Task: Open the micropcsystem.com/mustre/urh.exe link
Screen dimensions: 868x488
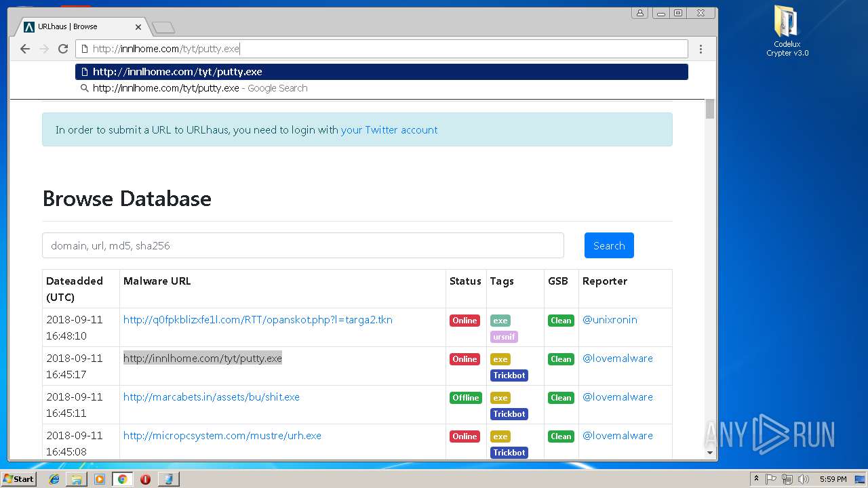Action: 222,436
